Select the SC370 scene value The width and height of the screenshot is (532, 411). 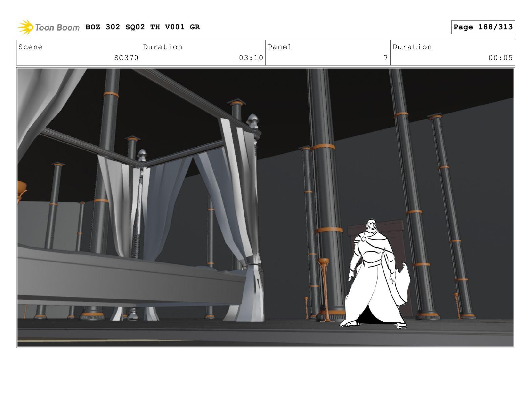point(126,58)
